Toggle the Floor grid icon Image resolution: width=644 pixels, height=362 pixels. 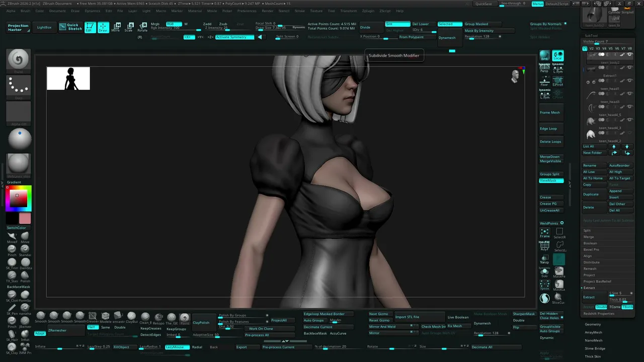544,81
